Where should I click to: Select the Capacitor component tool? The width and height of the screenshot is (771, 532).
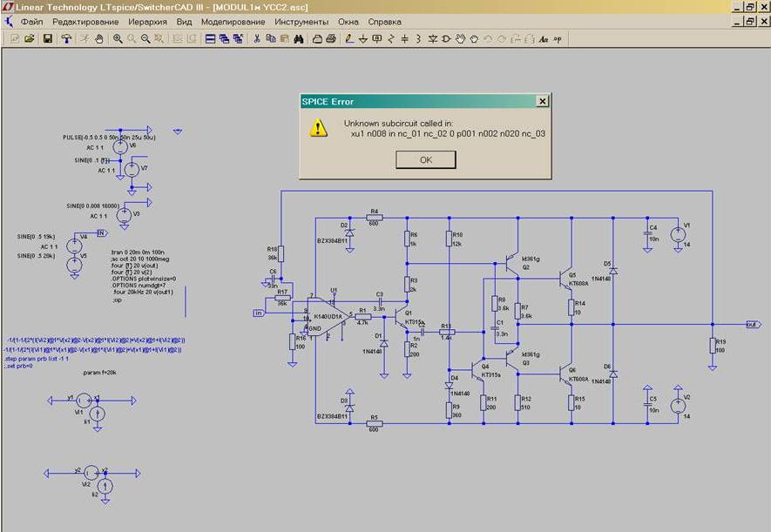(x=405, y=38)
